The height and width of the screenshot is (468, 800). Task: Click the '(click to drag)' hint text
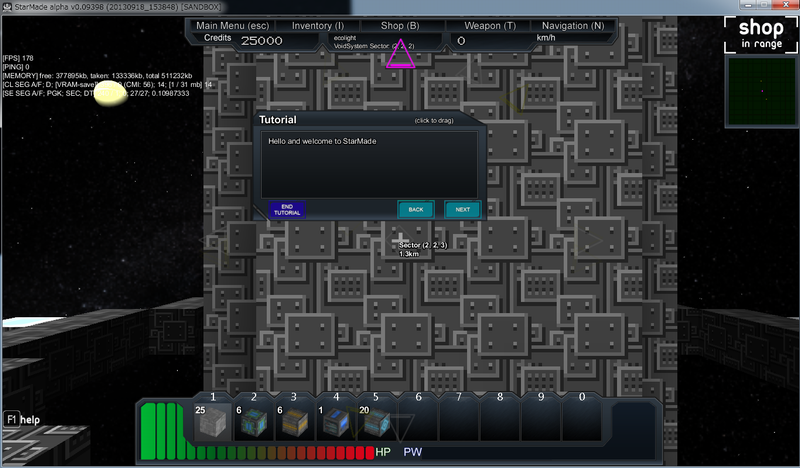(x=434, y=120)
